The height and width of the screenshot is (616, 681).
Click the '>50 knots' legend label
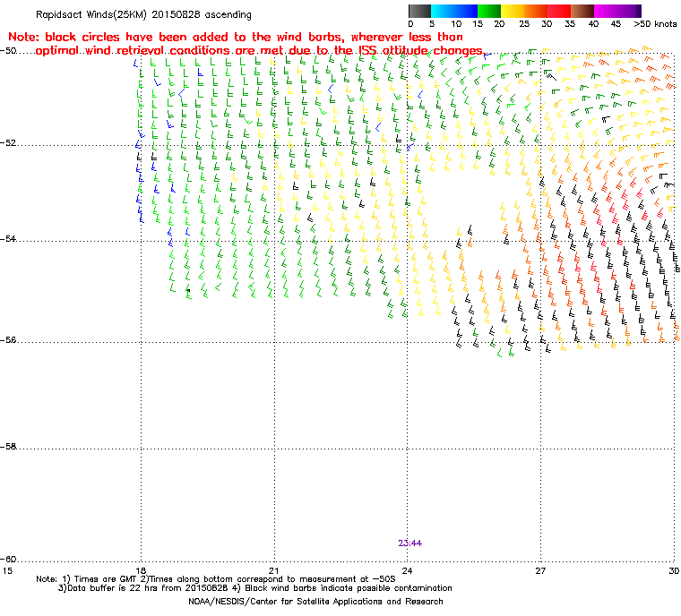(655, 24)
